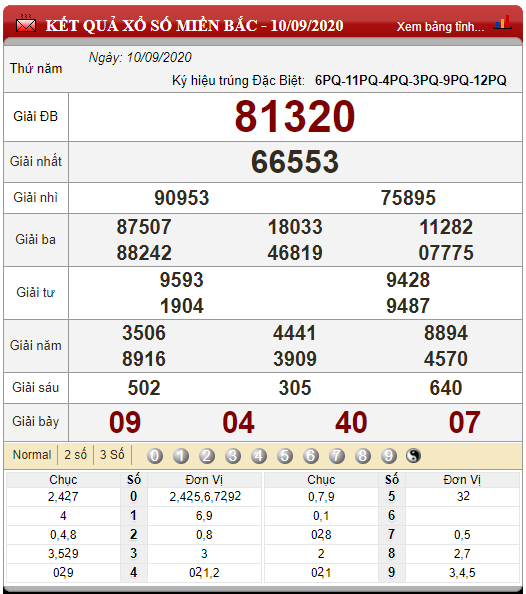Open the bar chart statistics icon
Viewport: 526px width, 594px height.
(503, 23)
